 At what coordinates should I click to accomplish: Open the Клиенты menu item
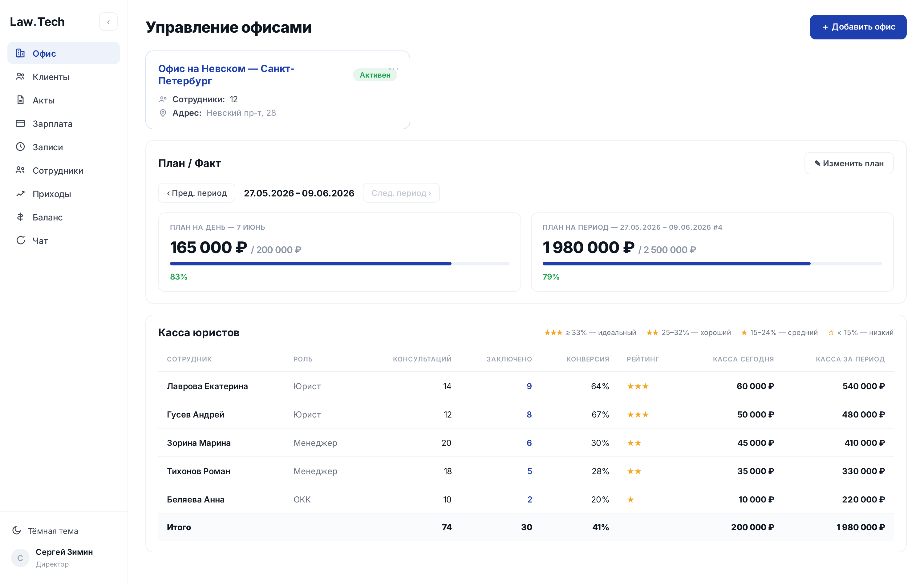[x=64, y=77]
